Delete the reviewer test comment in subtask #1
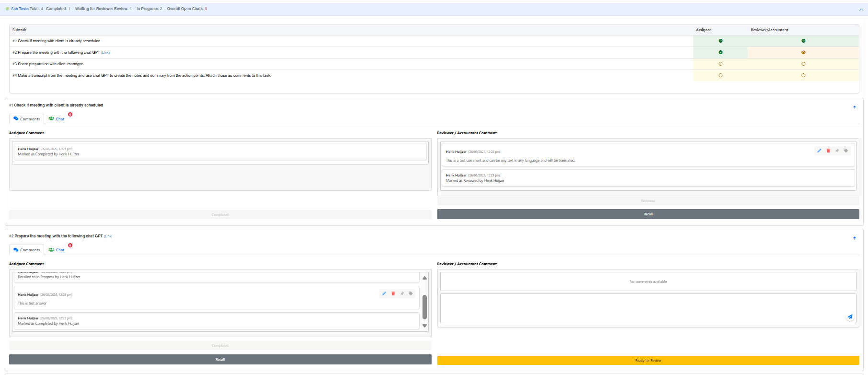 pos(828,151)
